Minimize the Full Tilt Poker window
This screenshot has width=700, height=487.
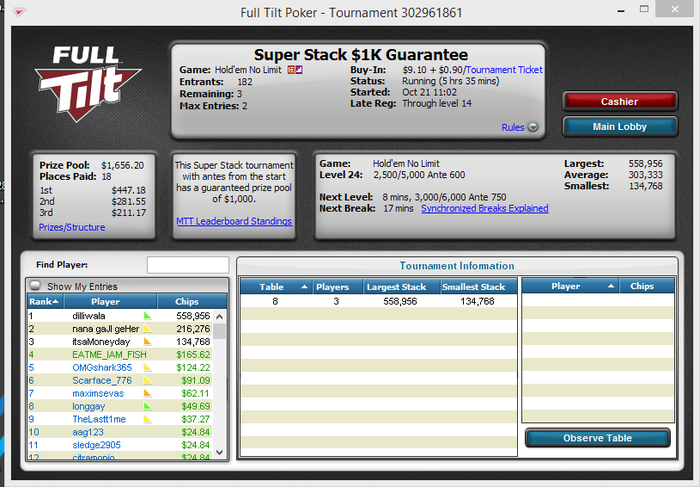(621, 11)
